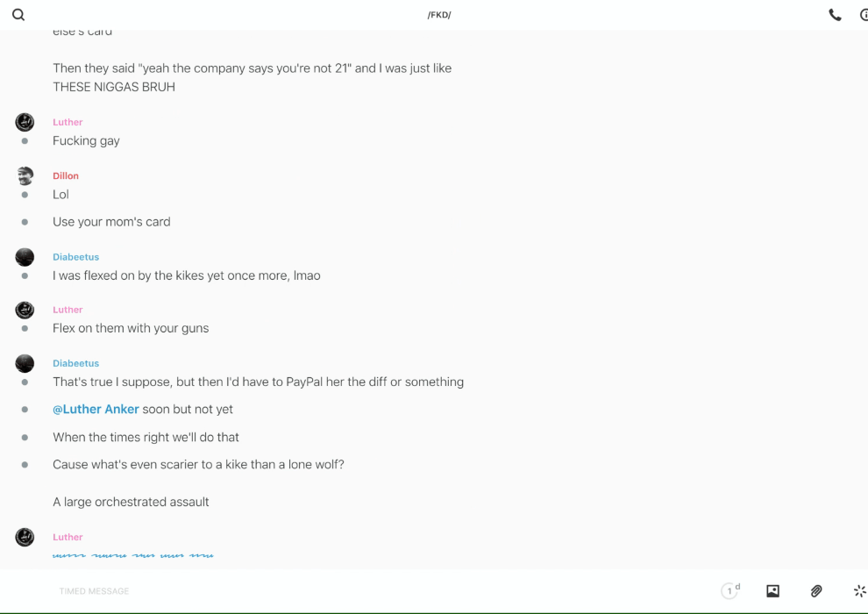
Task: Attach a file using the paperclip icon
Action: click(x=816, y=591)
